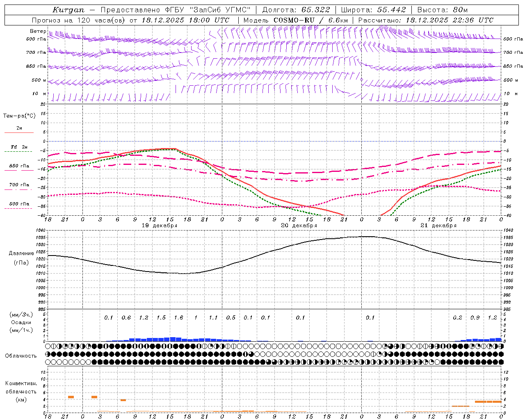Click the precipitation value "1.5"
The image size is (525, 420).
coord(161,318)
